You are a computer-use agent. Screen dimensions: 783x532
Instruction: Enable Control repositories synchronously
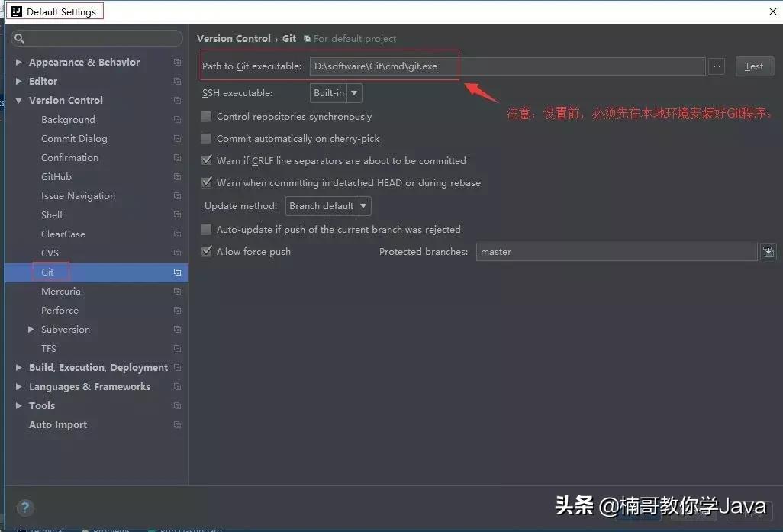click(x=206, y=116)
